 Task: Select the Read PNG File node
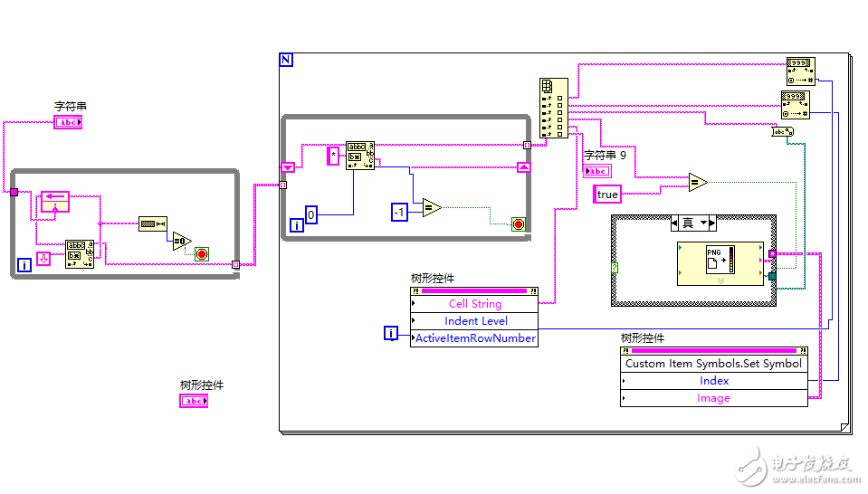point(720,264)
